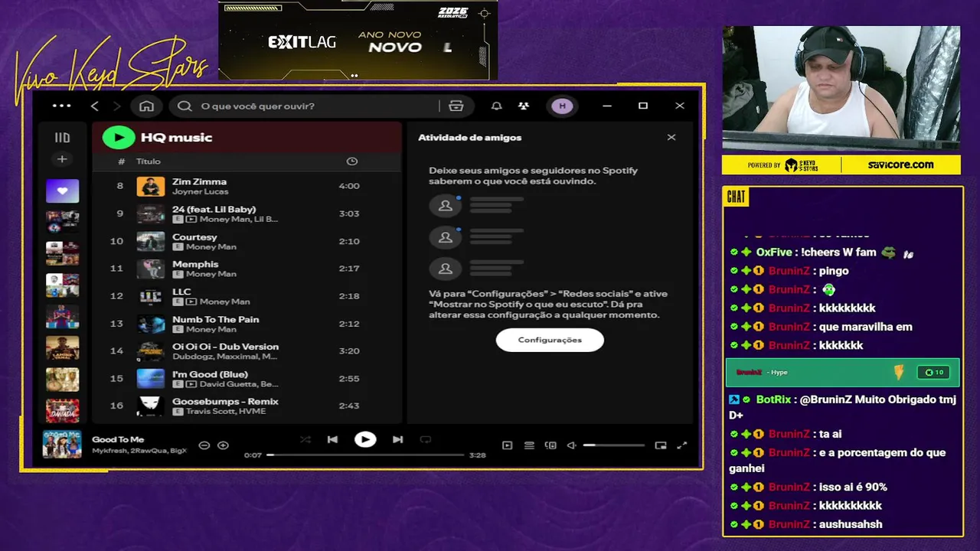This screenshot has width=980, height=551.
Task: Go back with the left arrow
Action: pyautogui.click(x=95, y=106)
